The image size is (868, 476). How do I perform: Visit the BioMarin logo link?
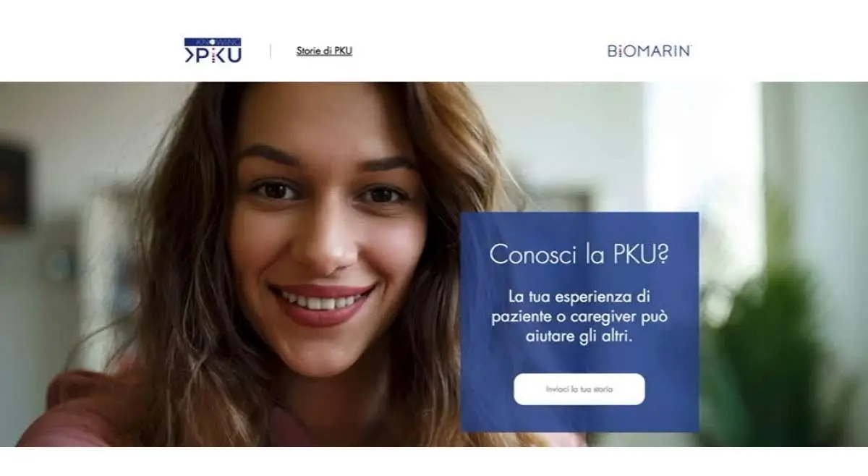pos(650,51)
